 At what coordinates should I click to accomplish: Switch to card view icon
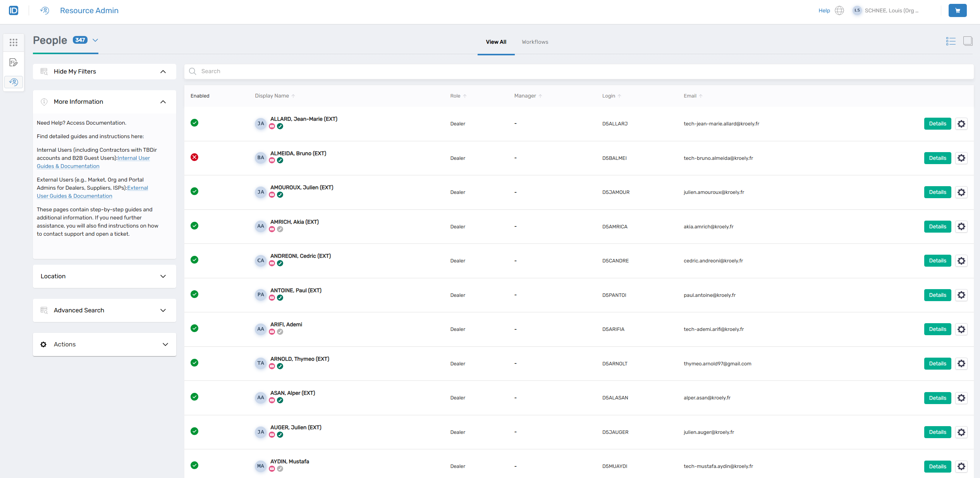pos(968,41)
